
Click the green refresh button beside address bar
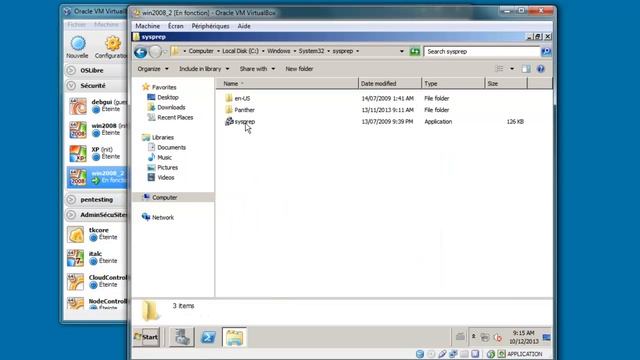(415, 51)
